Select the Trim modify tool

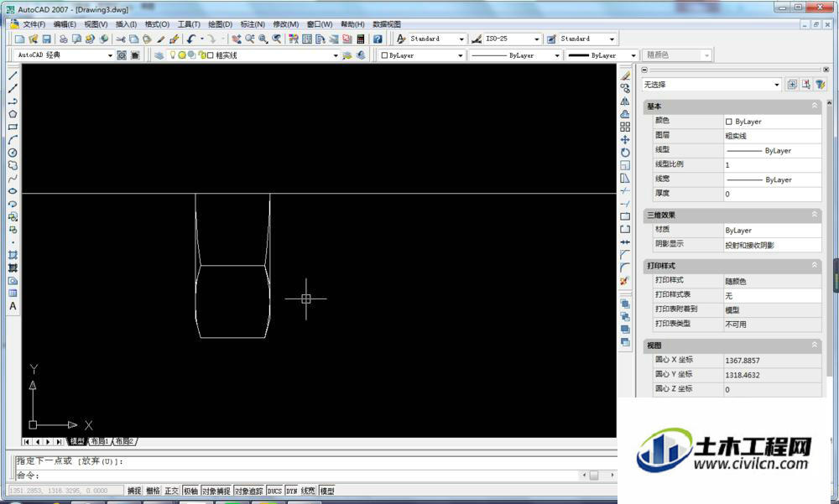click(625, 191)
